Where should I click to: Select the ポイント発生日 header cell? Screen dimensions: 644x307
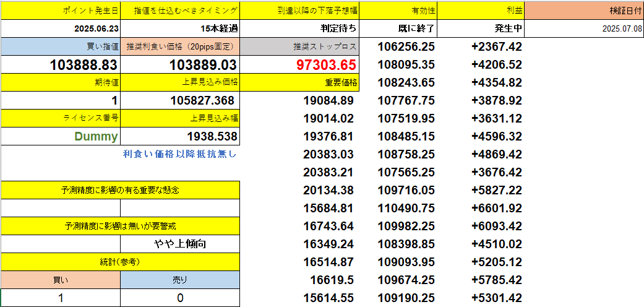click(x=61, y=11)
